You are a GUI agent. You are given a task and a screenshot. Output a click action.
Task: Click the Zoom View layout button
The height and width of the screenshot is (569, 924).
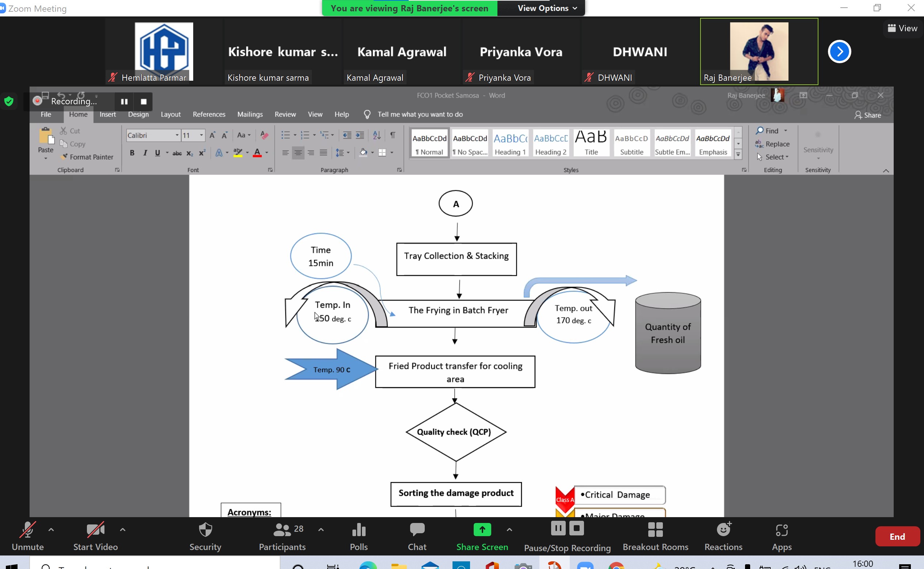coord(903,28)
